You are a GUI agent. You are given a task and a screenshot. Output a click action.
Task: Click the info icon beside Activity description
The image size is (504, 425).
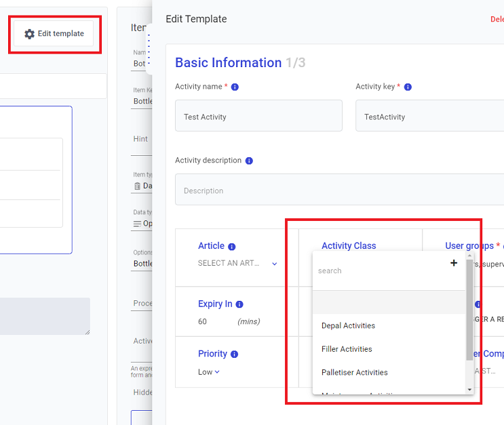(249, 161)
